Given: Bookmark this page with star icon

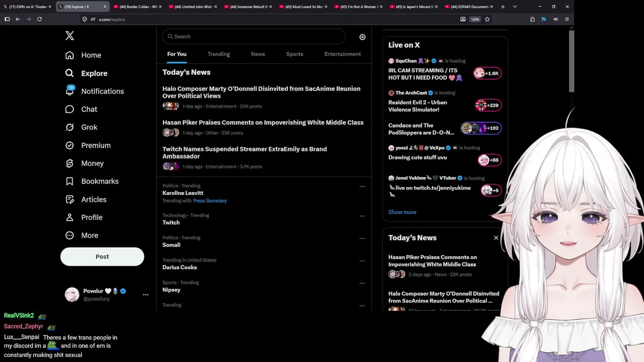Looking at the screenshot, I should [487, 19].
